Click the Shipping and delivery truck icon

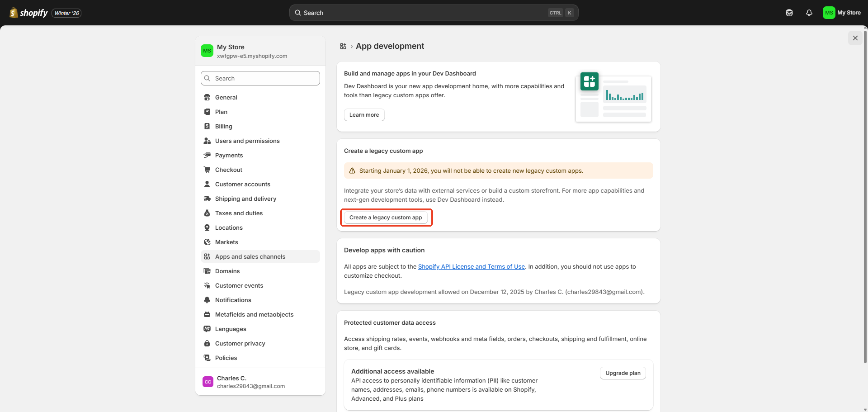[207, 199]
